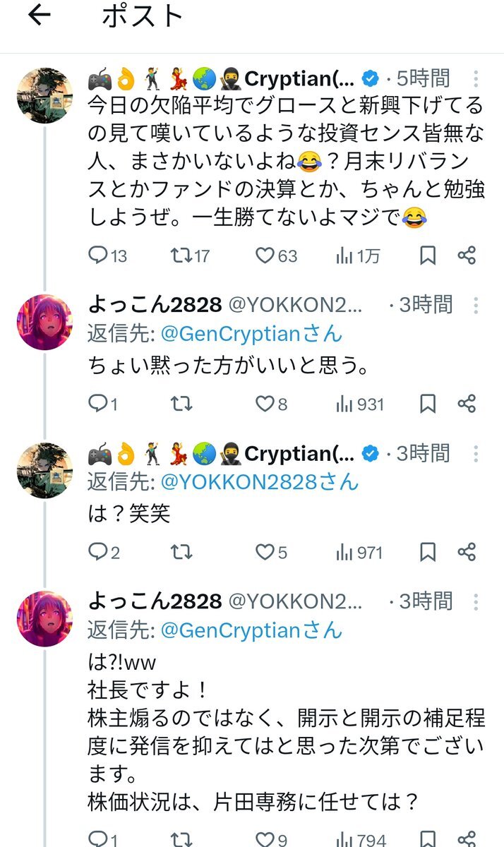This screenshot has width=504, height=847.
Task: Tap the back arrow in header
Action: (40, 16)
